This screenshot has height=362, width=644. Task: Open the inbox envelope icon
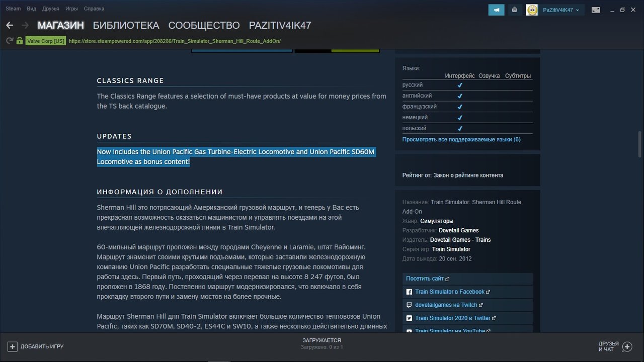(x=514, y=10)
